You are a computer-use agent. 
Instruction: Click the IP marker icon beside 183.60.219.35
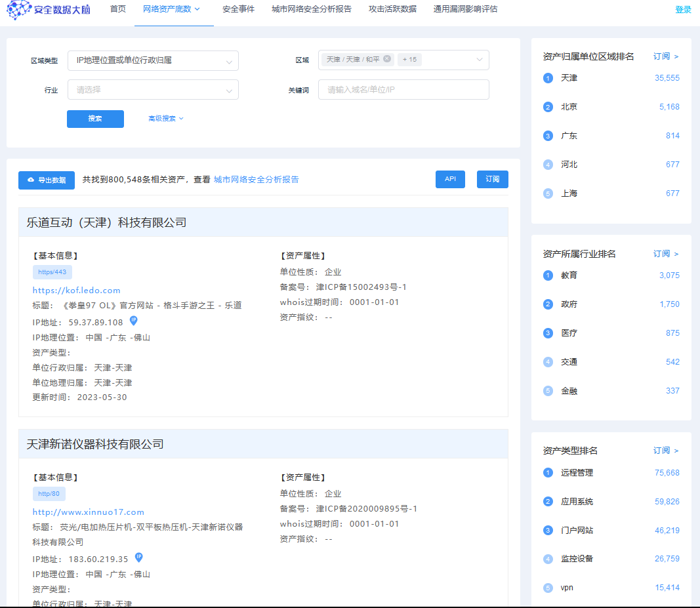pyautogui.click(x=138, y=557)
